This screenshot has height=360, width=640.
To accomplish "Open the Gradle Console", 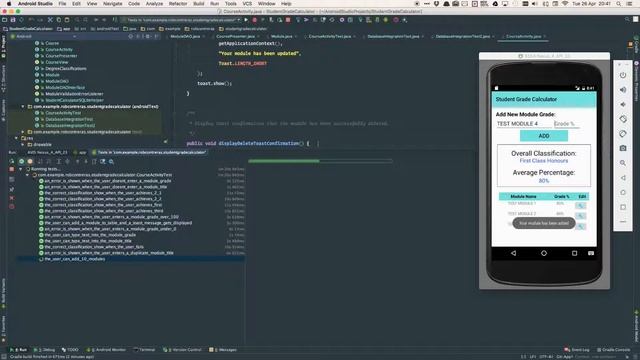I will 613,350.
